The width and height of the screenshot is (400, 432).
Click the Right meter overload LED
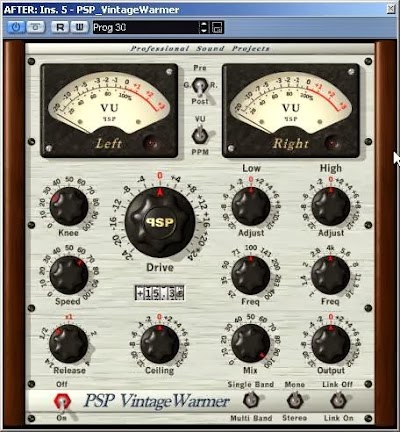pyautogui.click(x=333, y=143)
